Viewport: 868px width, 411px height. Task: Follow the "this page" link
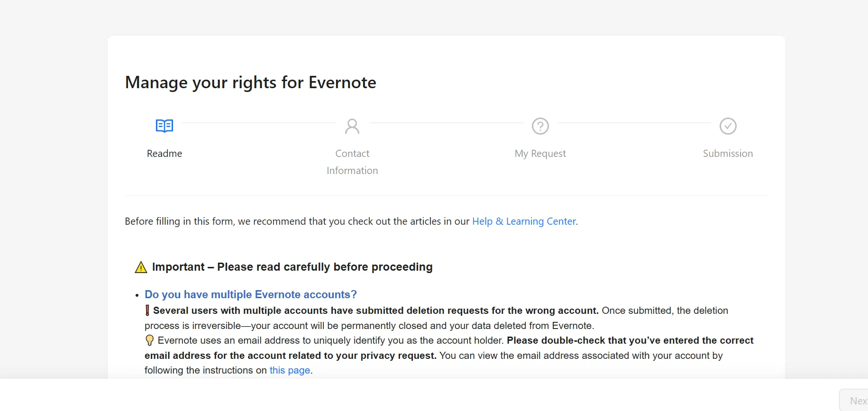[290, 370]
